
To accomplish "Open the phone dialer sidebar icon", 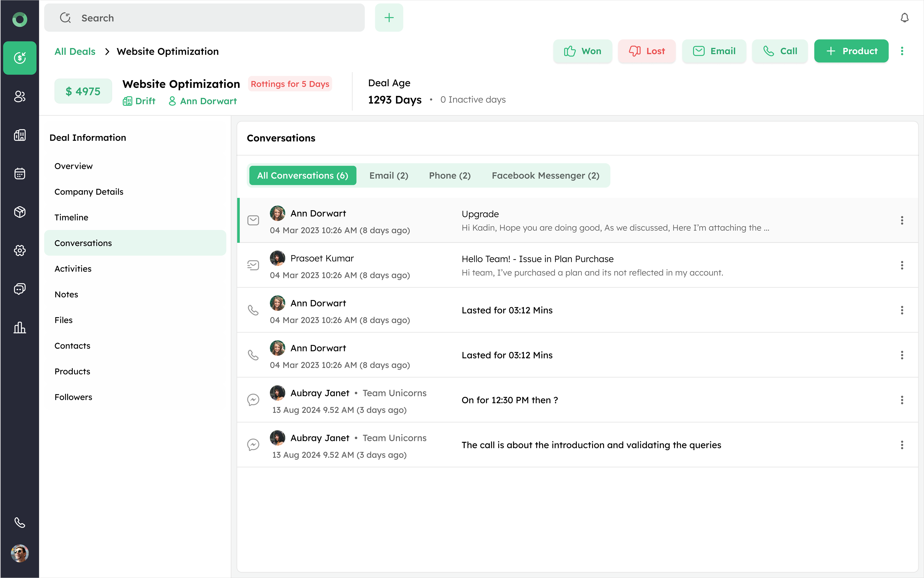I will click(x=19, y=522).
